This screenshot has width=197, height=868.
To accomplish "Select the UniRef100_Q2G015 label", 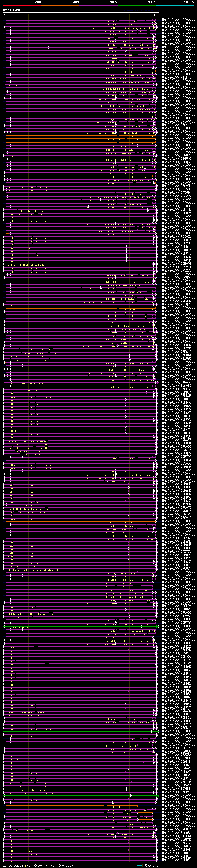I will 177,518.
